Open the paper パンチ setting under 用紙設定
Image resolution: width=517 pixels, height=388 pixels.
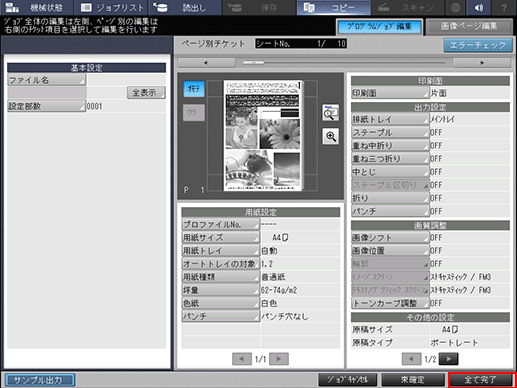(x=220, y=316)
